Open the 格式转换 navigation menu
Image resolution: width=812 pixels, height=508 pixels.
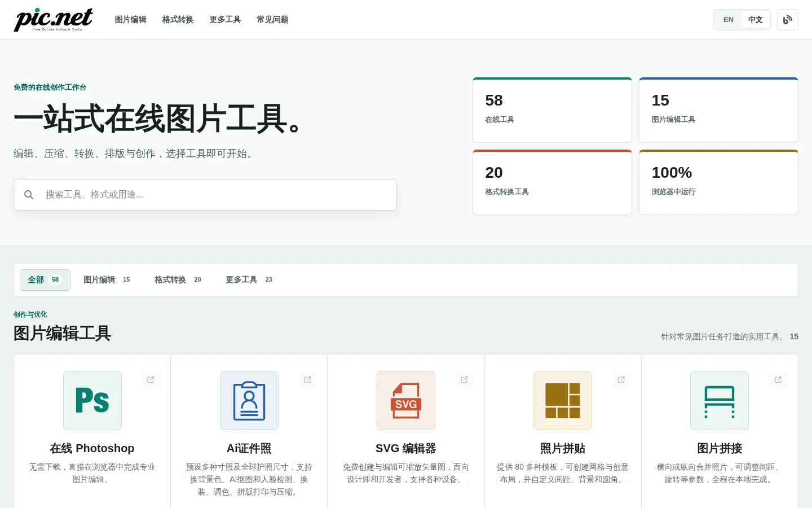pyautogui.click(x=178, y=20)
